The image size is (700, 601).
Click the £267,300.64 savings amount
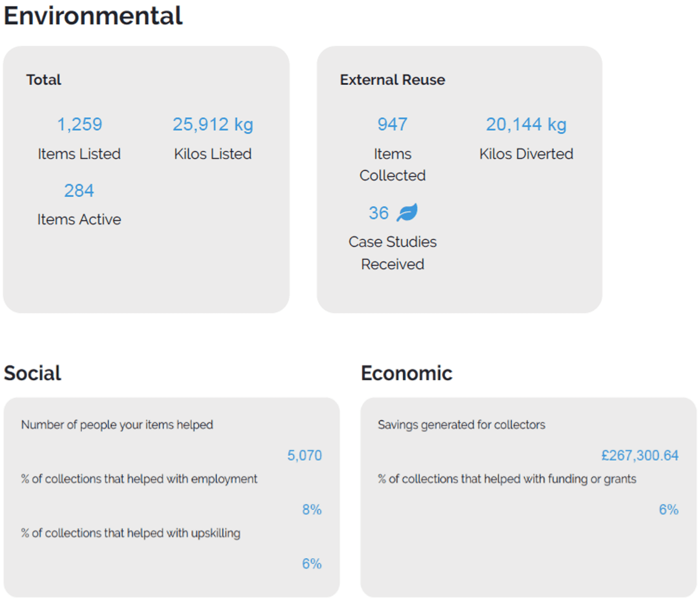pyautogui.click(x=640, y=456)
